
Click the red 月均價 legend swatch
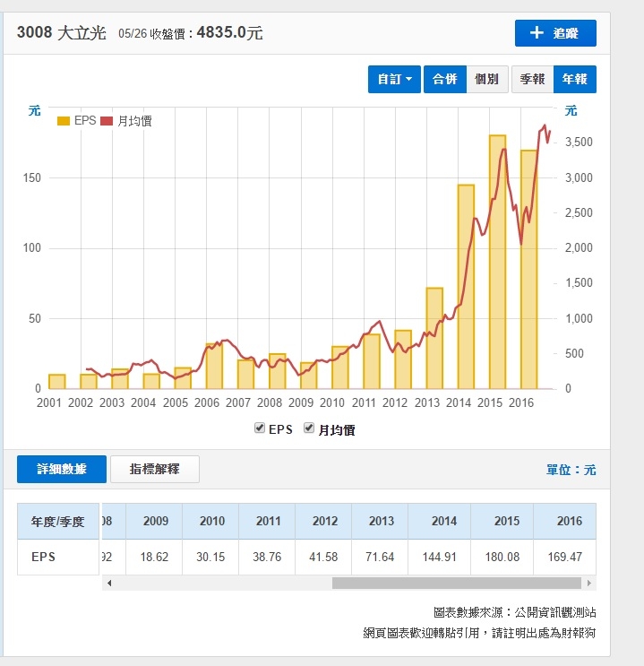pyautogui.click(x=107, y=121)
